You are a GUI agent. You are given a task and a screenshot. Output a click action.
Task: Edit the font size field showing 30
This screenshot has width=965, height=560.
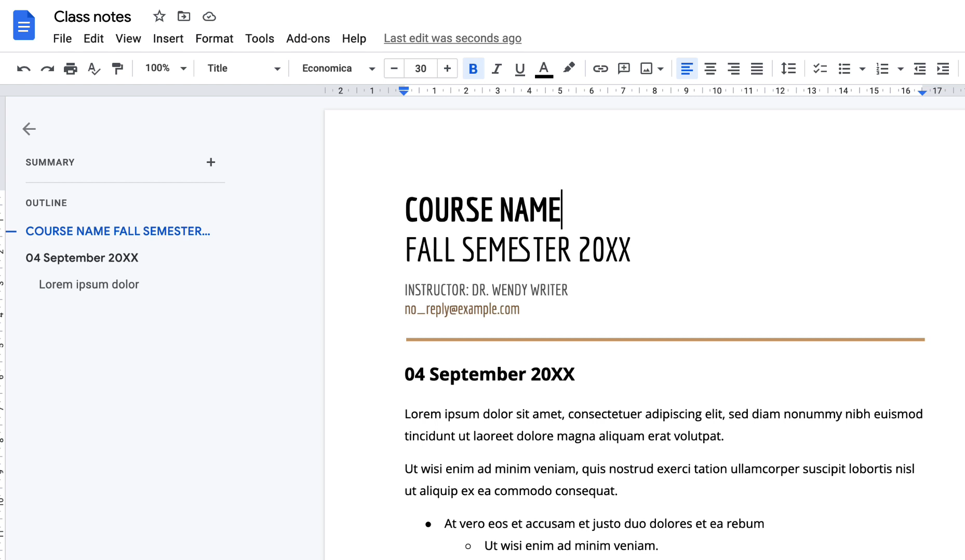pos(421,69)
